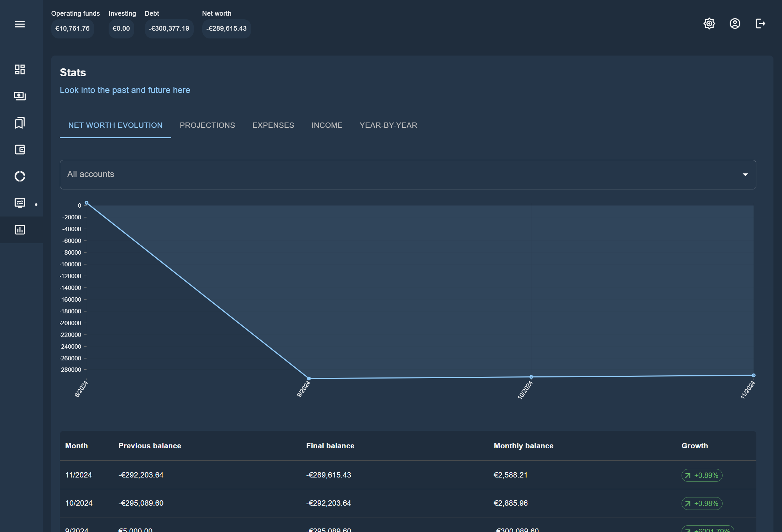The width and height of the screenshot is (782, 532).
Task: Select the Year-by-Year tab
Action: [x=388, y=125]
